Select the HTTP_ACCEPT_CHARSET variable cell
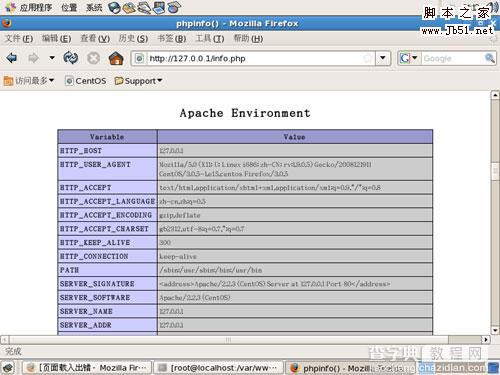 tap(107, 229)
